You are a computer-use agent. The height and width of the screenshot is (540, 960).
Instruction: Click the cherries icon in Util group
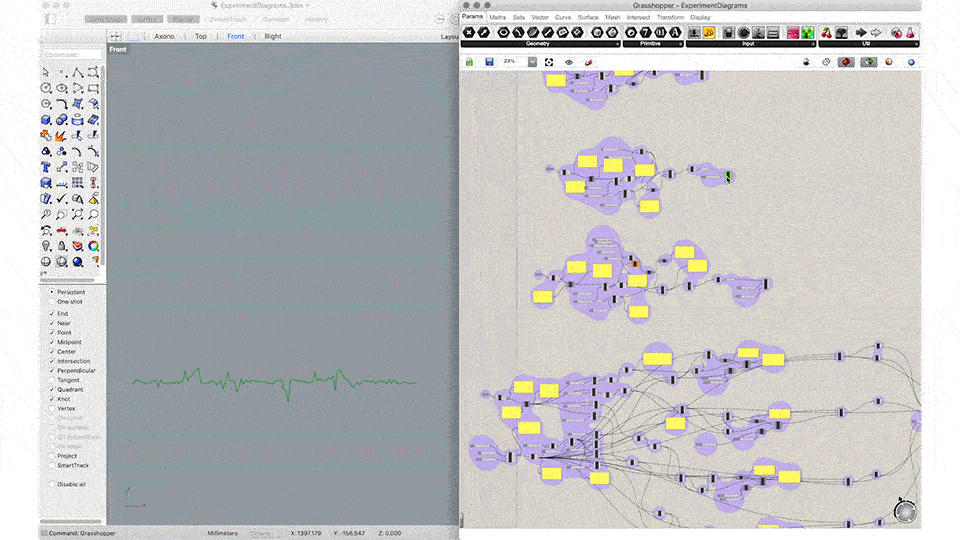point(827,32)
